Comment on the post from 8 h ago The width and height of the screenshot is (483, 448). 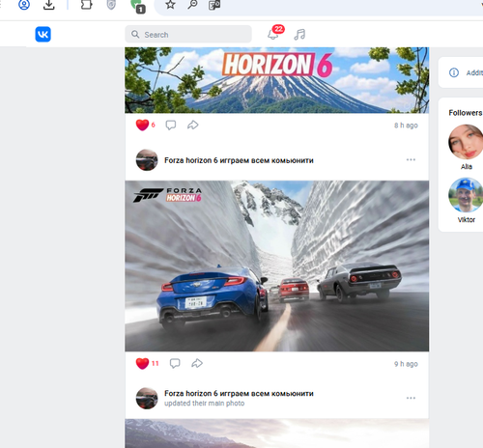tap(171, 125)
